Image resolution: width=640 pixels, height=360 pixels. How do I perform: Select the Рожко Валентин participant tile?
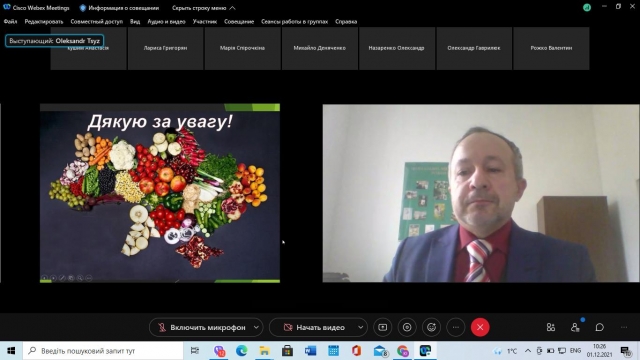pyautogui.click(x=551, y=48)
